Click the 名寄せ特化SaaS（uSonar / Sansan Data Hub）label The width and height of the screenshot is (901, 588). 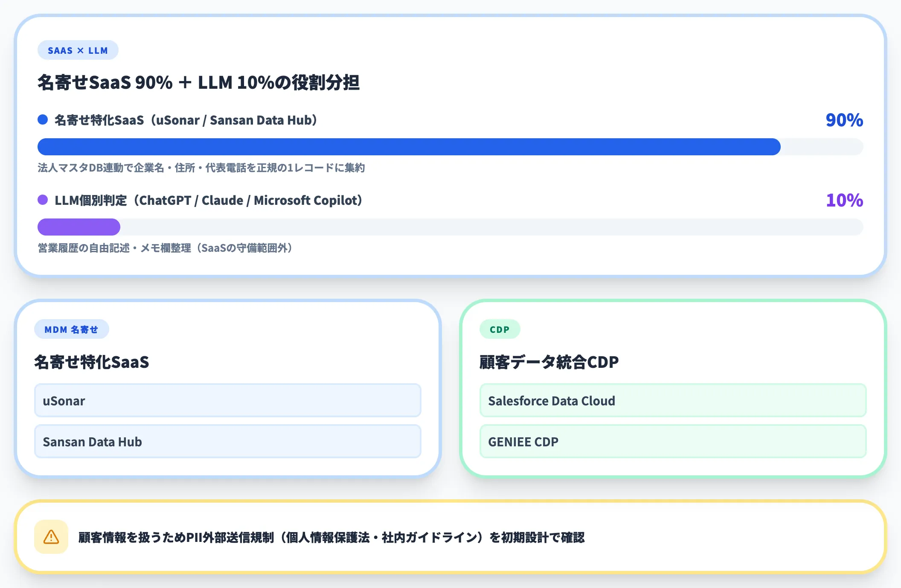click(x=186, y=120)
